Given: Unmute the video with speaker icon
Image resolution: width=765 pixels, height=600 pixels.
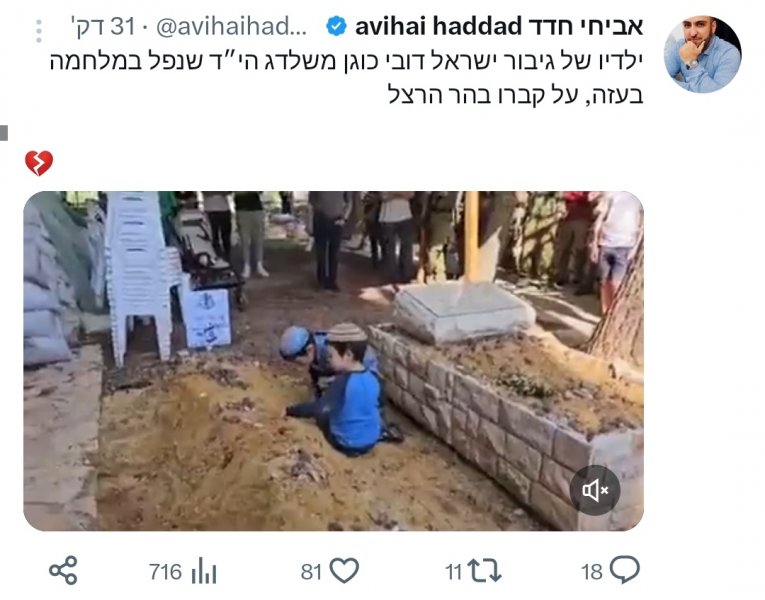Looking at the screenshot, I should (x=595, y=490).
